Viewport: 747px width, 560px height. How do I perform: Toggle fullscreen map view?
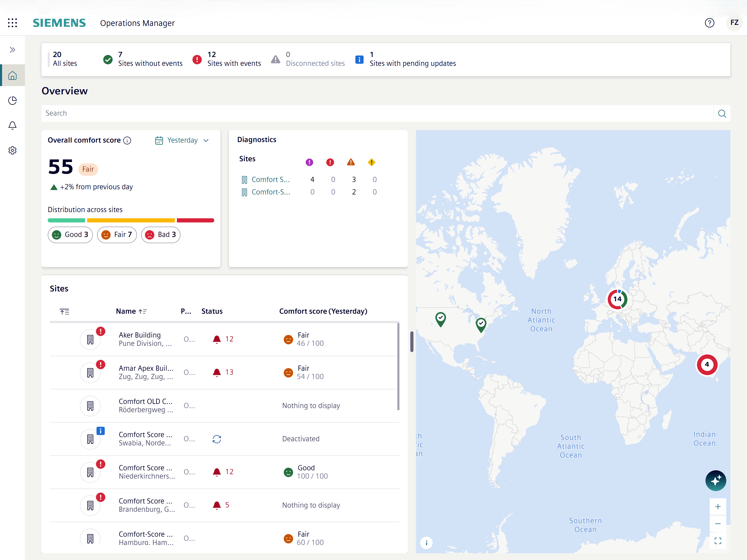(x=718, y=541)
